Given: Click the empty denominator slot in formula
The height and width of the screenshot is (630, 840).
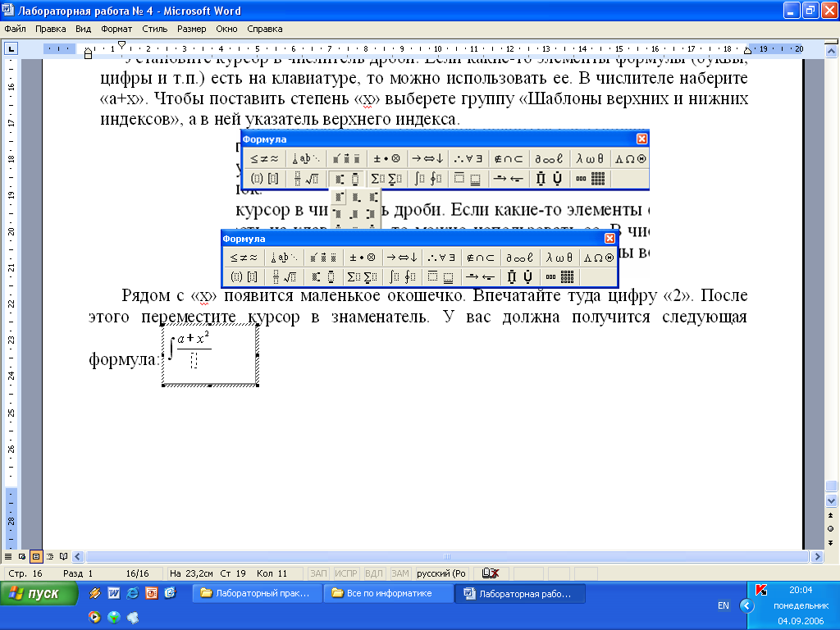Looking at the screenshot, I should pos(194,360).
